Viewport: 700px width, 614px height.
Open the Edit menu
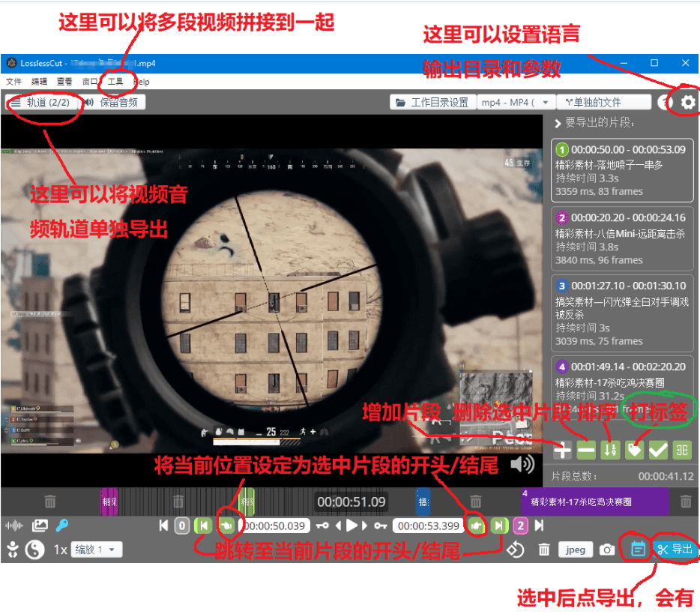click(39, 81)
